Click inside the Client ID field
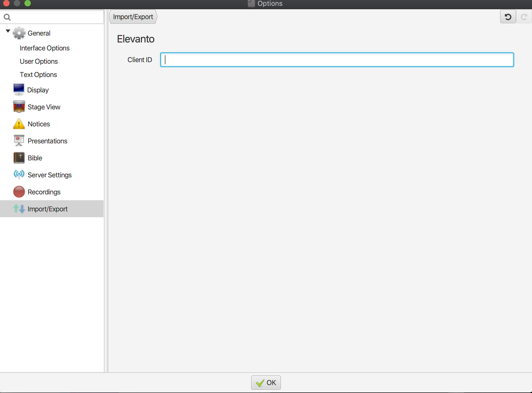The image size is (532, 393). (337, 60)
